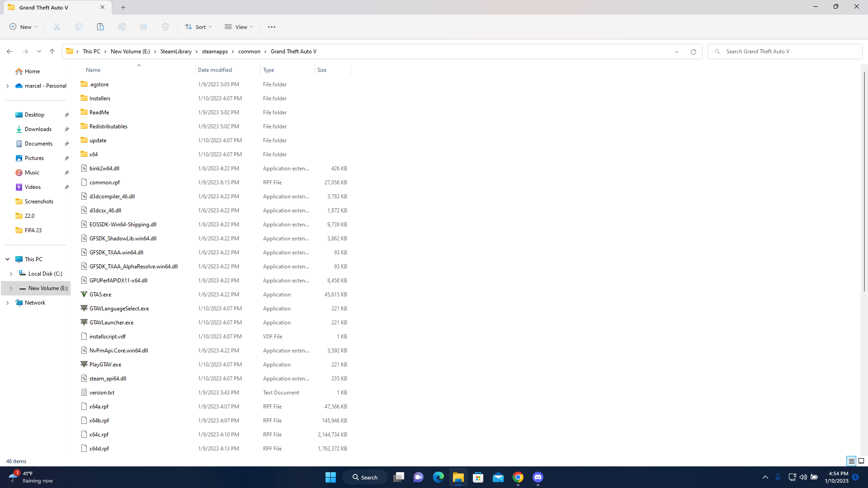This screenshot has width=868, height=488.
Task: Expand Local Disk (C:) tree node
Action: click(x=11, y=274)
